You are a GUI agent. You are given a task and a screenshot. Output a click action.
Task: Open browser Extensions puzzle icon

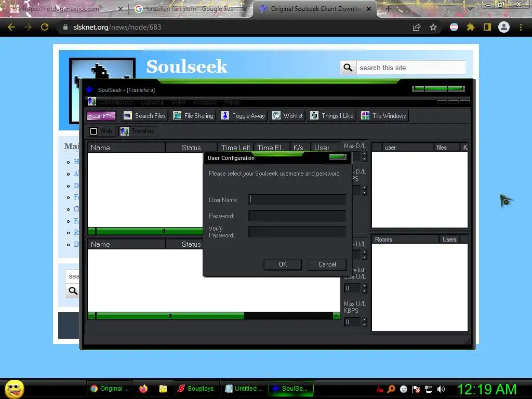[470, 27]
